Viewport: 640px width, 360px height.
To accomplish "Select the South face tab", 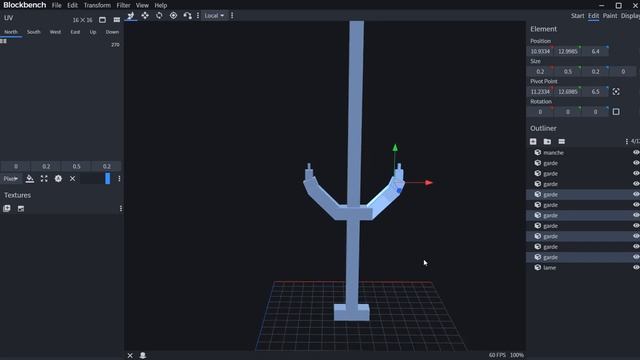I will coord(33,32).
